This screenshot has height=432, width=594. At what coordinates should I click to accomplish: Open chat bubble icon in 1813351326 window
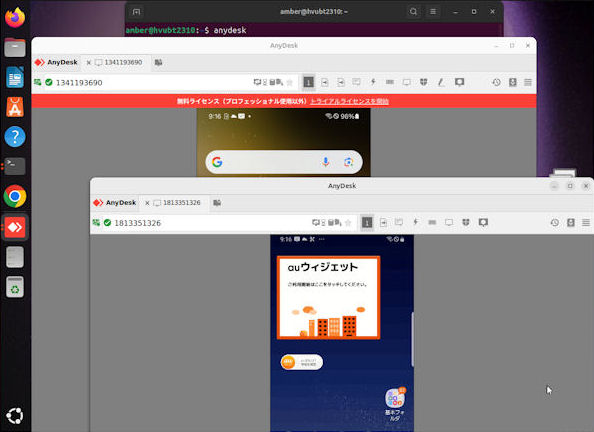tap(483, 222)
